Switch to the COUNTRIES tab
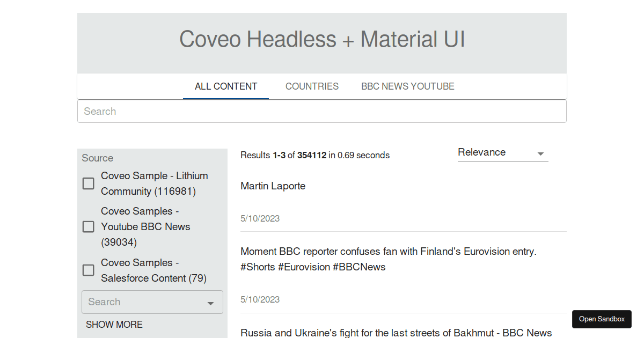The image size is (644, 338). (312, 86)
